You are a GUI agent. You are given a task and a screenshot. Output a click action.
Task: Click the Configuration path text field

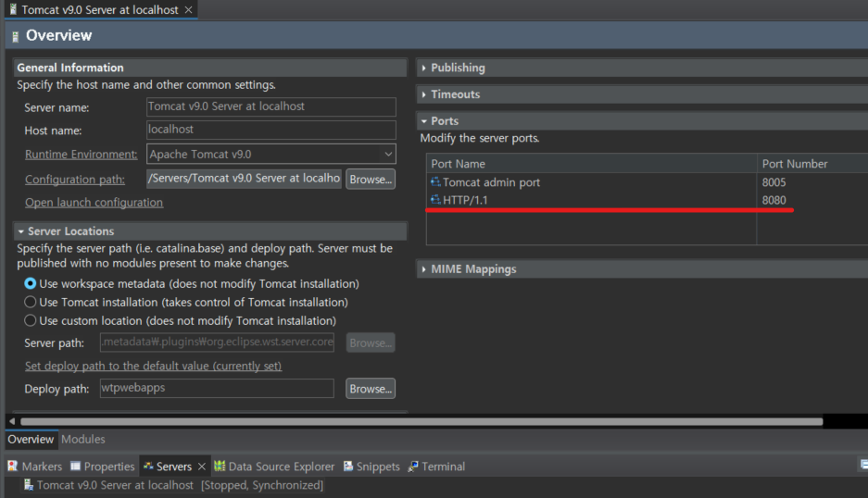[x=245, y=179]
